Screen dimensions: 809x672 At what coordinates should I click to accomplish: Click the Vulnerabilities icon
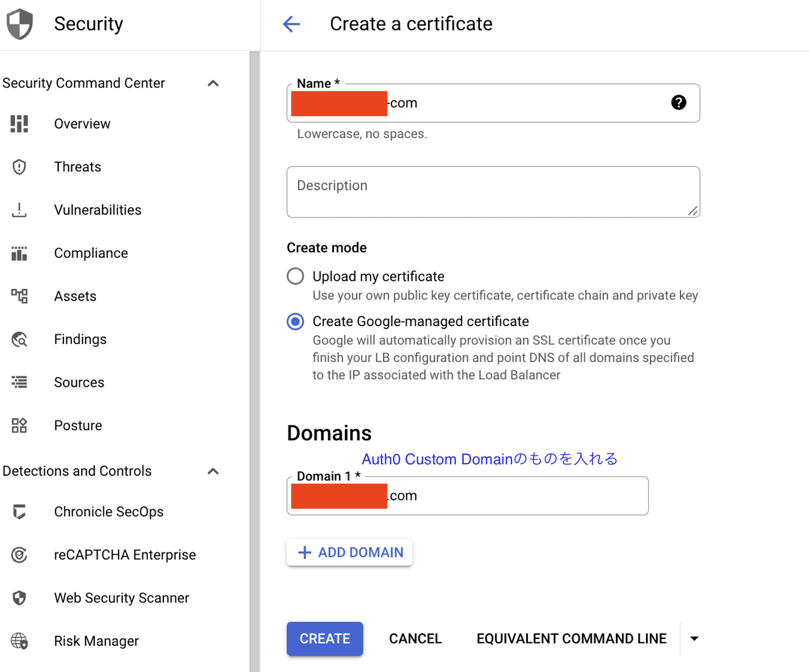point(19,210)
